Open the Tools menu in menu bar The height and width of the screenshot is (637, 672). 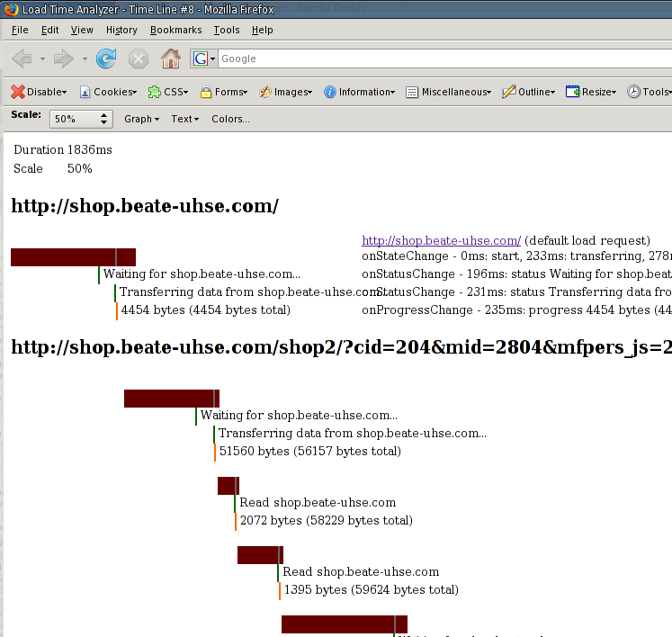point(227,30)
